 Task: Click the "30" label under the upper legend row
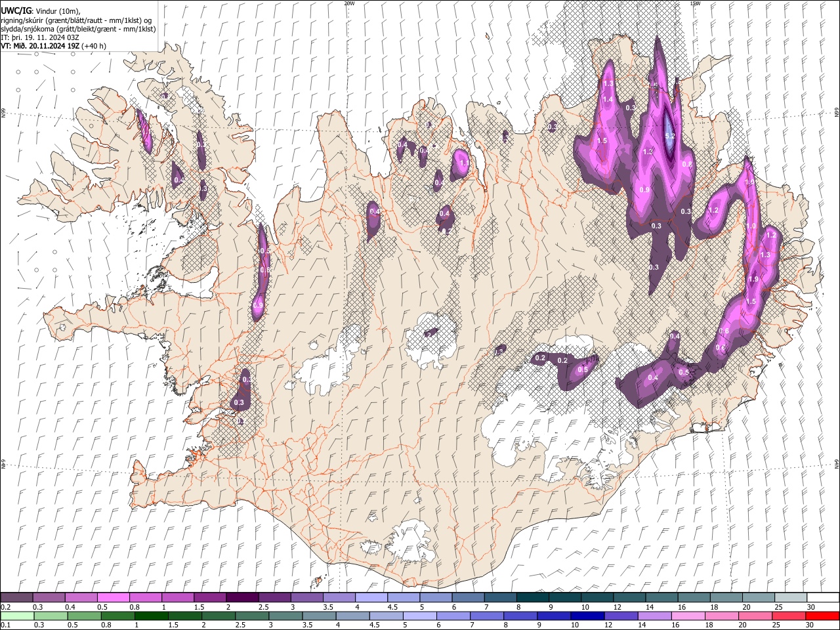point(810,607)
